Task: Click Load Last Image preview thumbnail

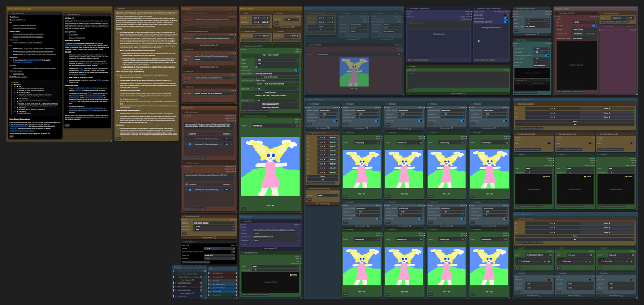Action: tap(354, 72)
